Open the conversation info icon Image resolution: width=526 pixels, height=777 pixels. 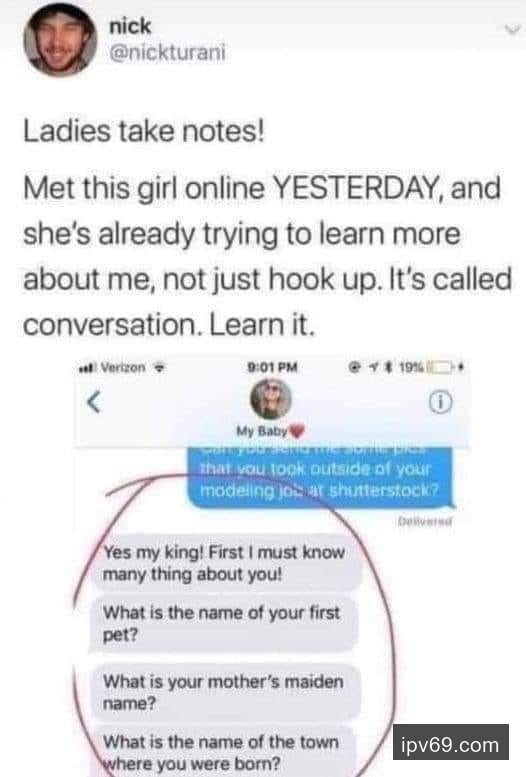440,402
